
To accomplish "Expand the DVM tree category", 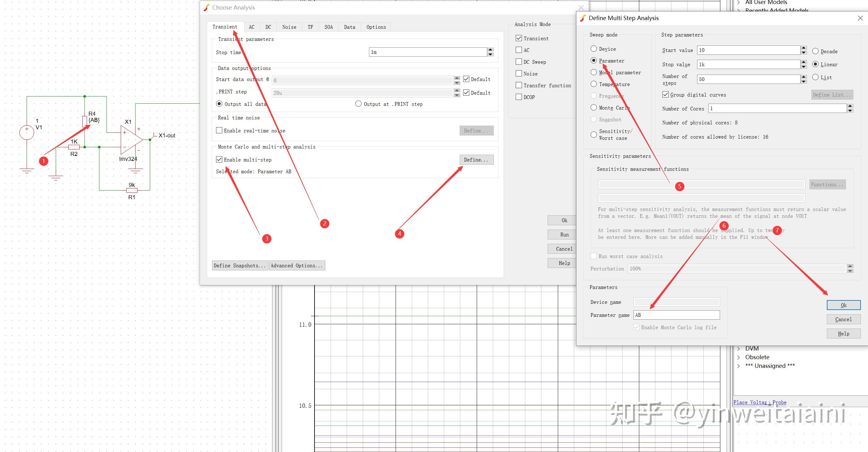I will [739, 349].
